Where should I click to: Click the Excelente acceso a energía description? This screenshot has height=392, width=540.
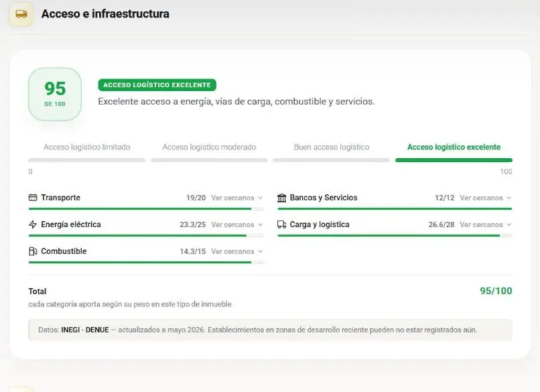[x=237, y=102]
